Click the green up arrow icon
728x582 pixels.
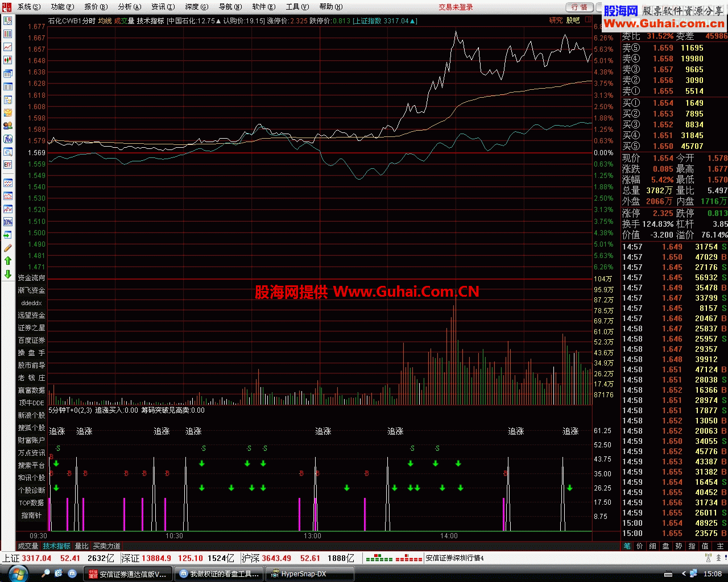tap(8, 261)
